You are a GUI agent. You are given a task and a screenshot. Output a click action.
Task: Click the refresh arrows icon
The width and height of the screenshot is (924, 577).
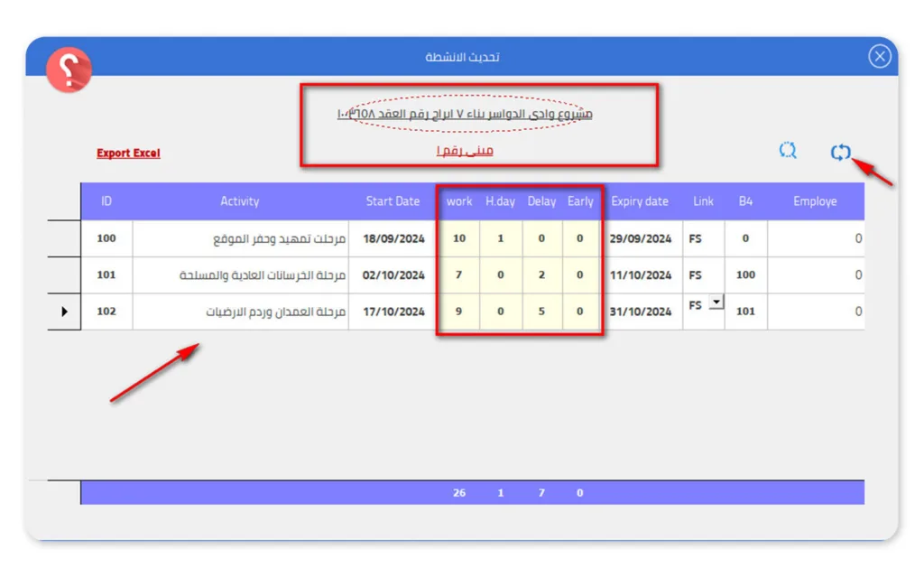click(x=840, y=153)
